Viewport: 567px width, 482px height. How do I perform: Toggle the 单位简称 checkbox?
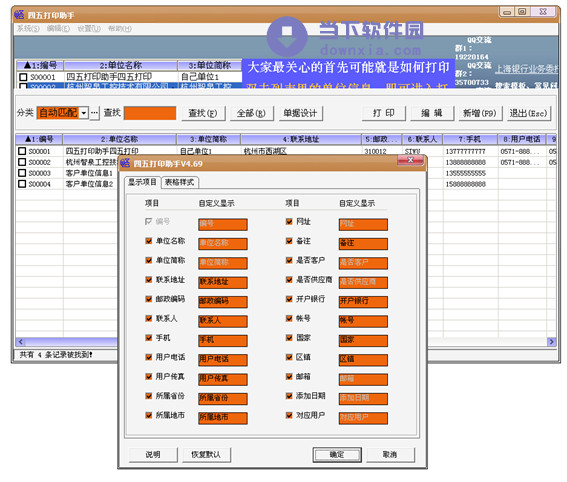[149, 260]
